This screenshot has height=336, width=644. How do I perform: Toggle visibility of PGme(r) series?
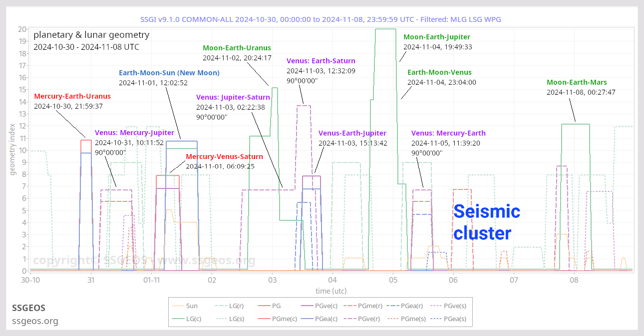349,306
